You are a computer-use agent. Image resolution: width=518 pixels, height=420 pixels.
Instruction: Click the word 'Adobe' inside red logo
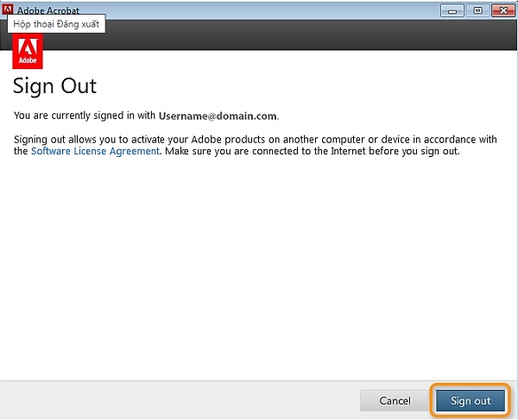(x=28, y=60)
